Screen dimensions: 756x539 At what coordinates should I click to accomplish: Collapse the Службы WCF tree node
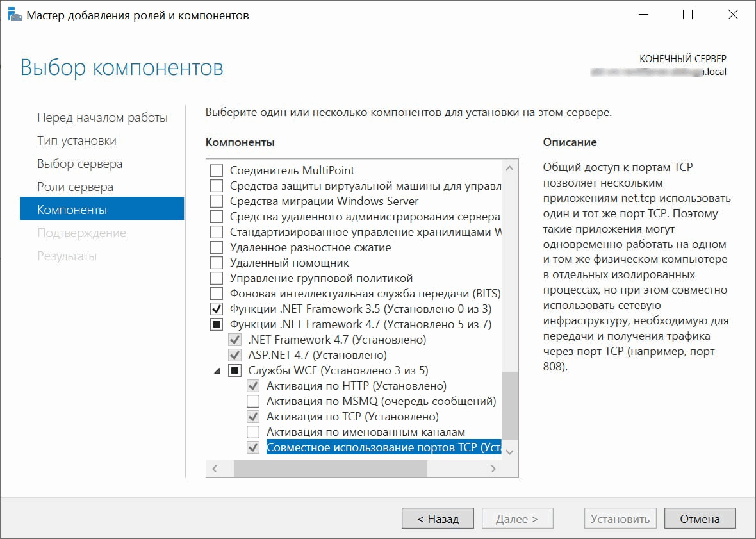216,370
